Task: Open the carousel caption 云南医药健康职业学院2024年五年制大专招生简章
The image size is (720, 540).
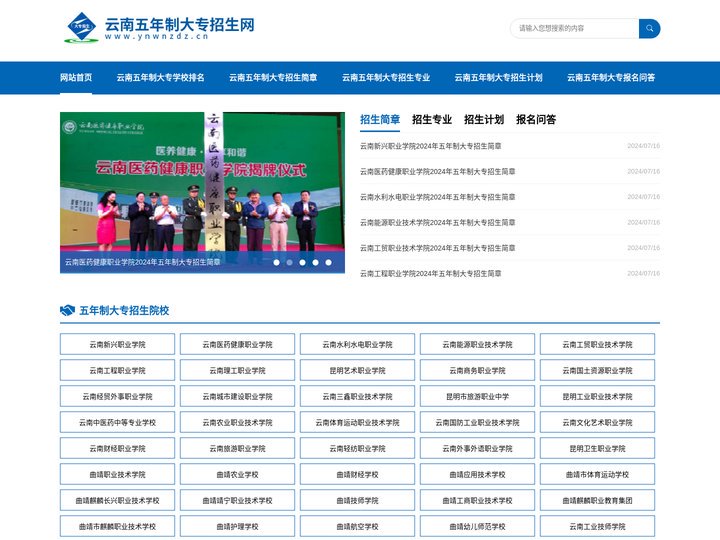Action: [142, 262]
